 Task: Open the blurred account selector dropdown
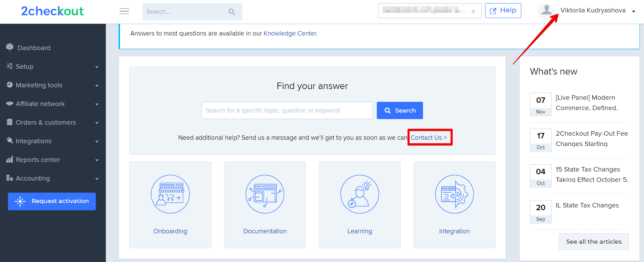430,11
